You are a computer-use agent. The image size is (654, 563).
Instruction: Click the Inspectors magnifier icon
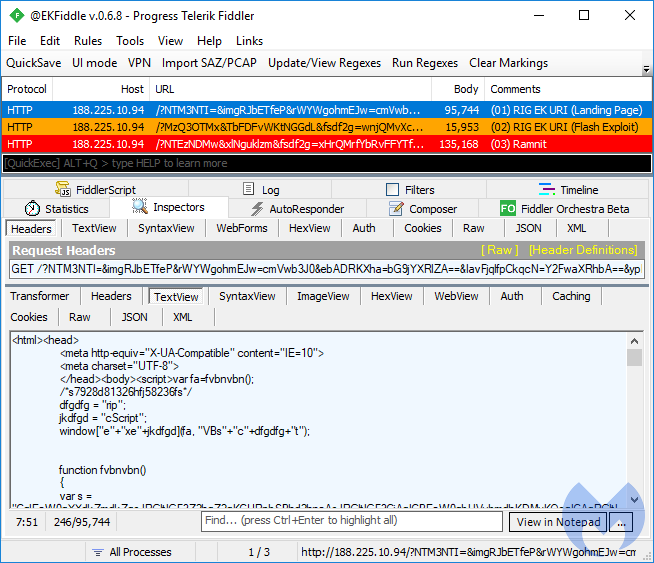pos(140,208)
